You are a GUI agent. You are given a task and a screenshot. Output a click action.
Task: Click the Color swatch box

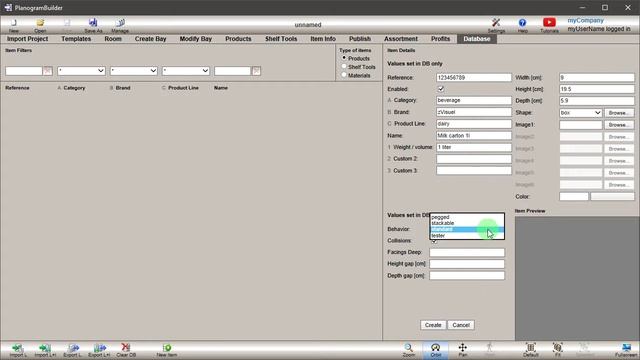point(573,196)
